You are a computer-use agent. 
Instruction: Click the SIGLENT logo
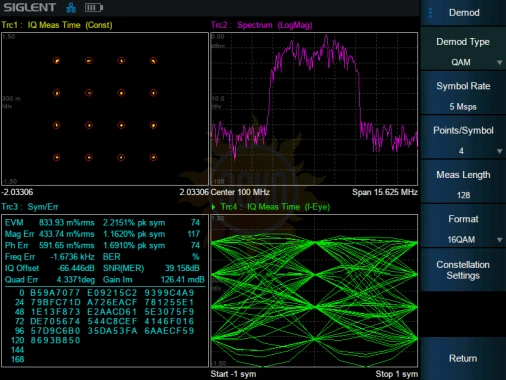coord(29,7)
